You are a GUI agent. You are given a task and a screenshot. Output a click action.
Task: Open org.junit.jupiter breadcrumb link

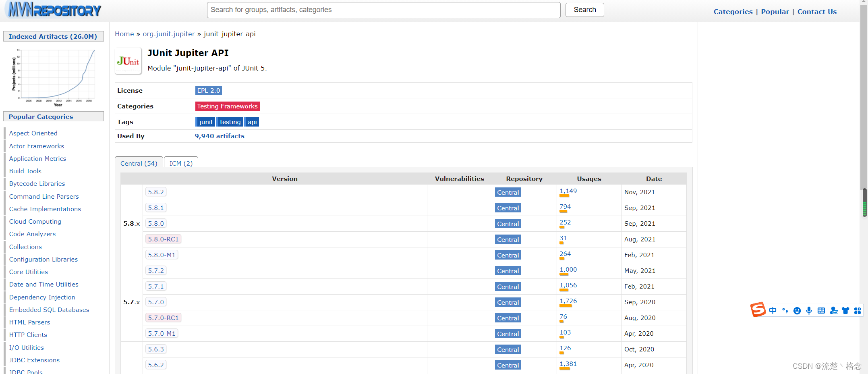(169, 34)
